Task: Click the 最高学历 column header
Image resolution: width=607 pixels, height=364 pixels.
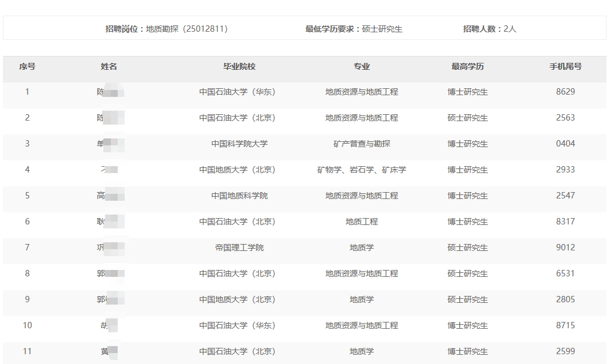Action: click(467, 66)
